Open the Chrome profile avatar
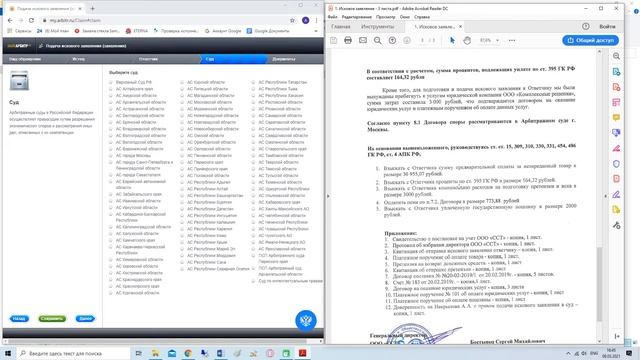Screen dimensions: 640x360 pos(305,20)
